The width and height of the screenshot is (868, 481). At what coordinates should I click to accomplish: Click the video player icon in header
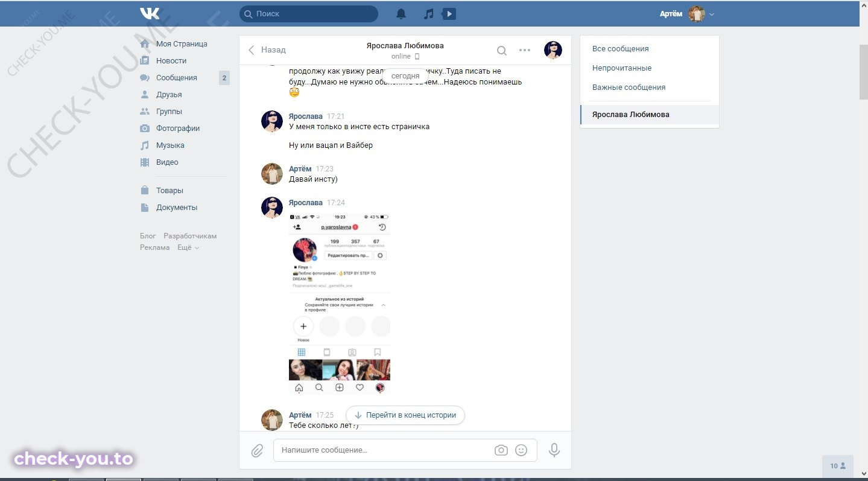click(449, 14)
